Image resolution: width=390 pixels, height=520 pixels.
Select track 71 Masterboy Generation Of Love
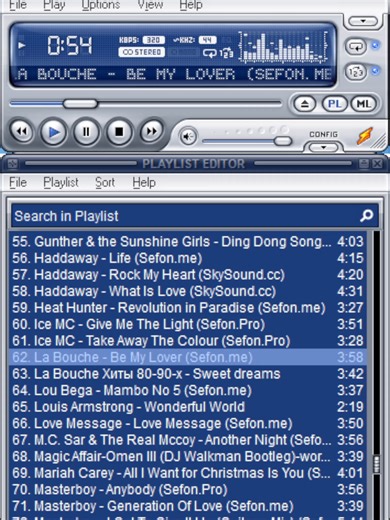click(x=188, y=506)
